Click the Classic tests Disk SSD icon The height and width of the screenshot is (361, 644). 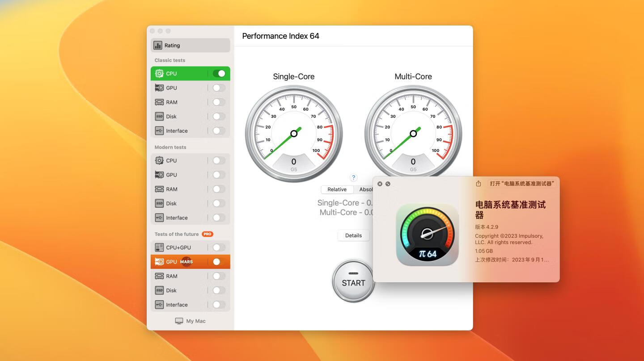(x=159, y=116)
